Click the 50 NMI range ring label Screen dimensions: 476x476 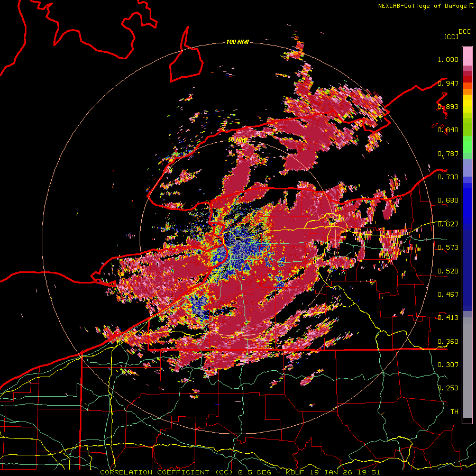[x=237, y=140]
